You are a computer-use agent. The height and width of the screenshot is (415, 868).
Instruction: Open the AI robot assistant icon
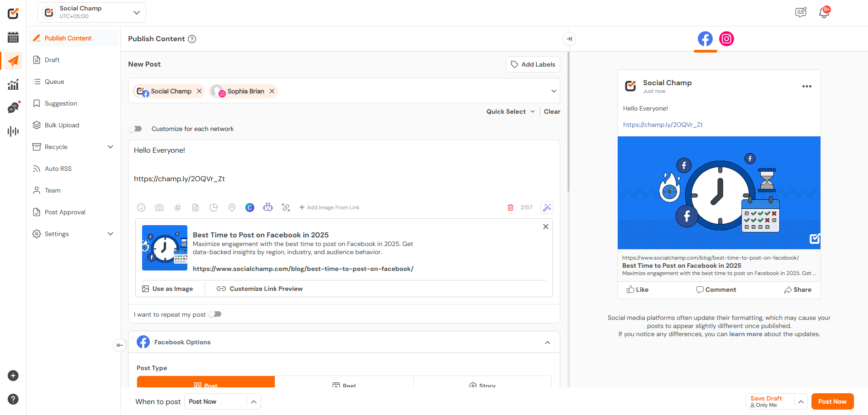268,207
